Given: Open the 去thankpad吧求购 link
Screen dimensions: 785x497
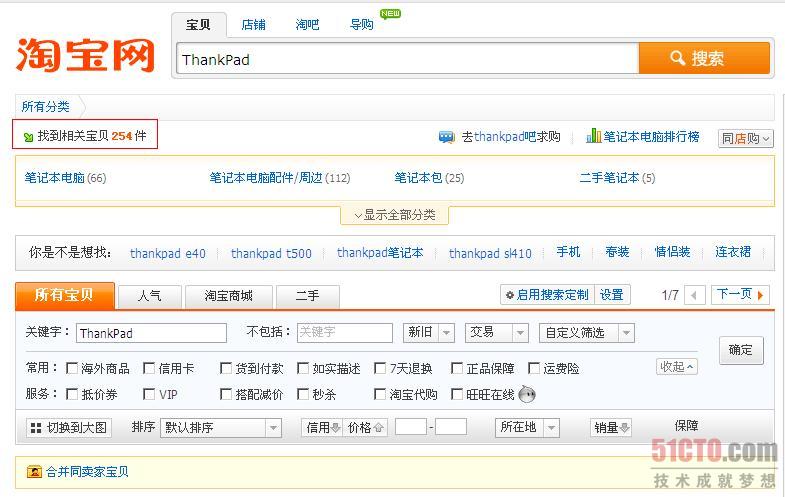Looking at the screenshot, I should click(511, 137).
